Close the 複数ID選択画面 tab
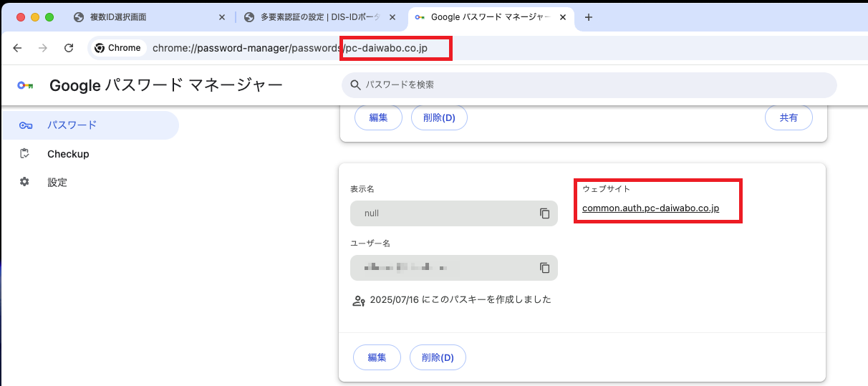Viewport: 868px width, 386px height. 221,18
